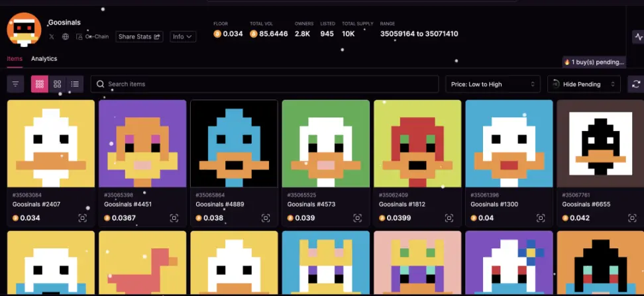
Task: Refresh the item listings
Action: point(636,84)
